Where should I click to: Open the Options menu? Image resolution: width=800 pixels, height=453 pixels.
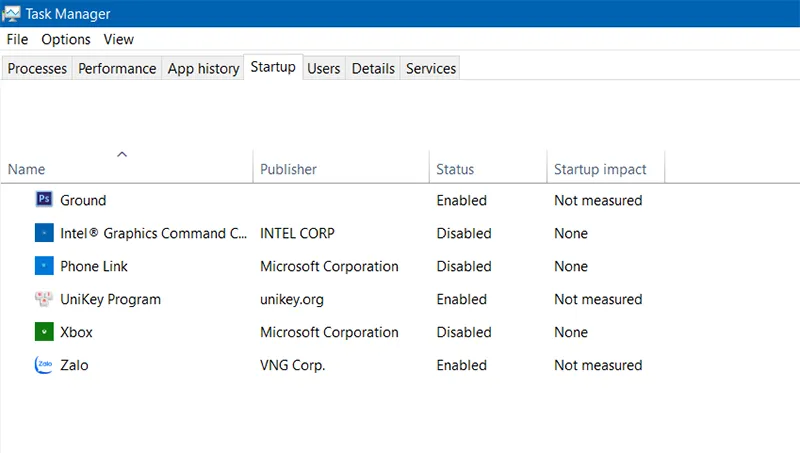coord(66,39)
